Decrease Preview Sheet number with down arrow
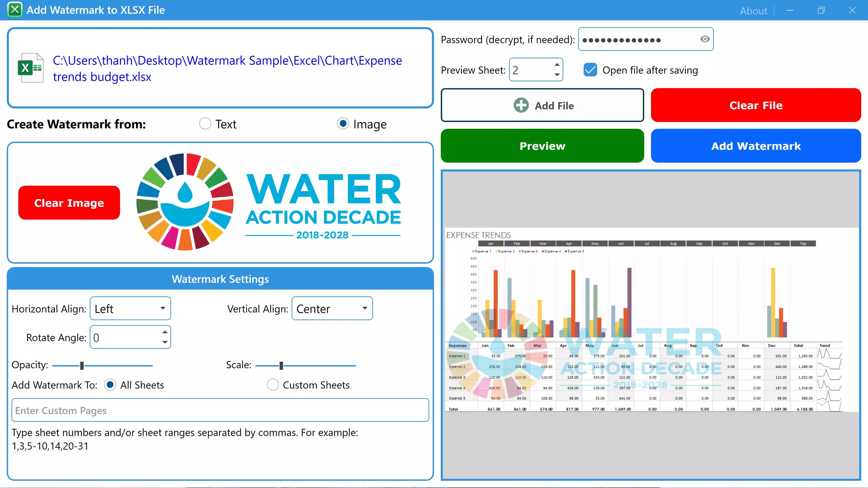 pyautogui.click(x=557, y=75)
